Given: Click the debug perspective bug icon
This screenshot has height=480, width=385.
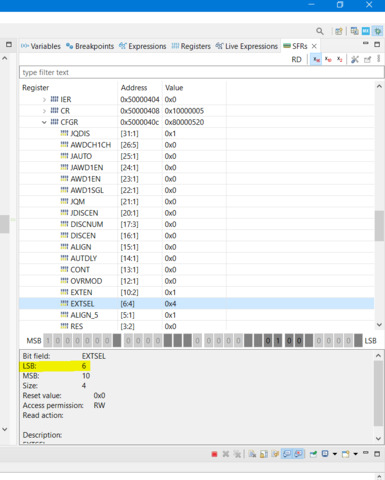Looking at the screenshot, I should [x=378, y=31].
